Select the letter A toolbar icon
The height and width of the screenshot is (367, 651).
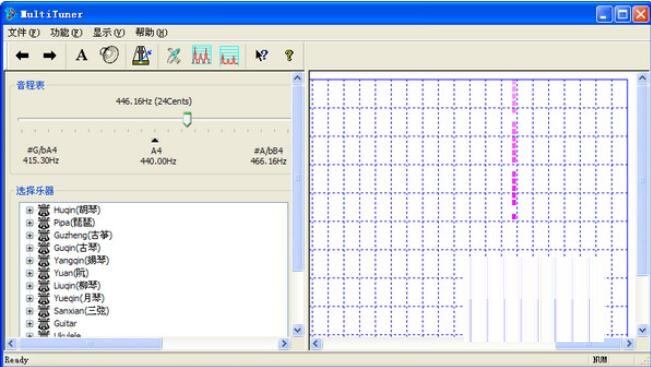click(x=81, y=55)
